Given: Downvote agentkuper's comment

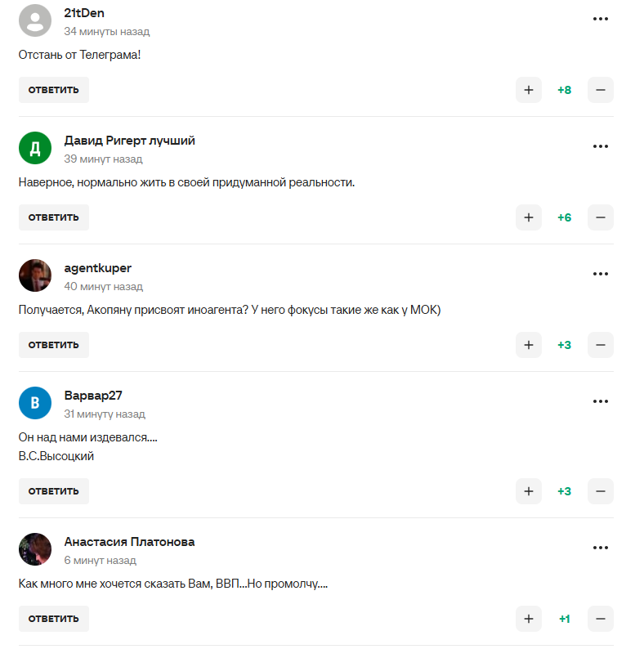Looking at the screenshot, I should [600, 345].
